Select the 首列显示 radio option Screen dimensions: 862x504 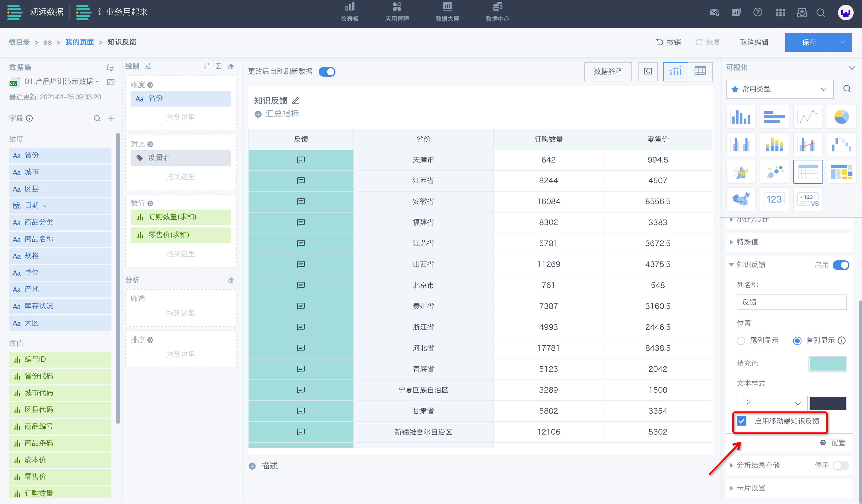pos(797,341)
